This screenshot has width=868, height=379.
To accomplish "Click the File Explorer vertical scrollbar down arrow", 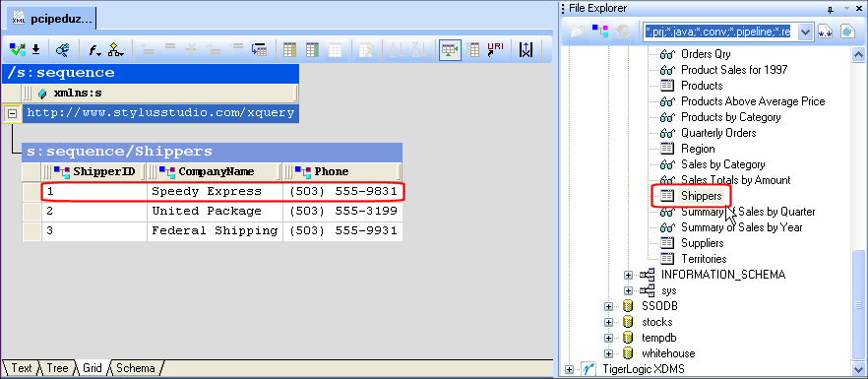I will (x=858, y=368).
